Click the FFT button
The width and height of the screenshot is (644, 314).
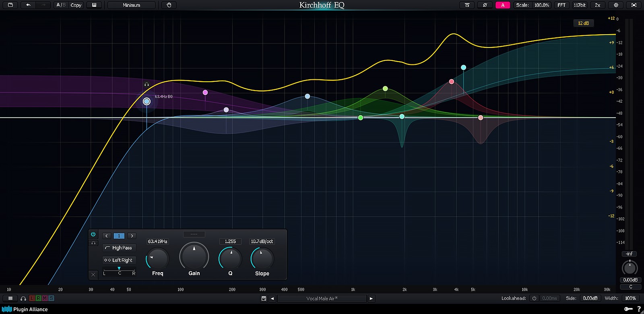(x=561, y=5)
